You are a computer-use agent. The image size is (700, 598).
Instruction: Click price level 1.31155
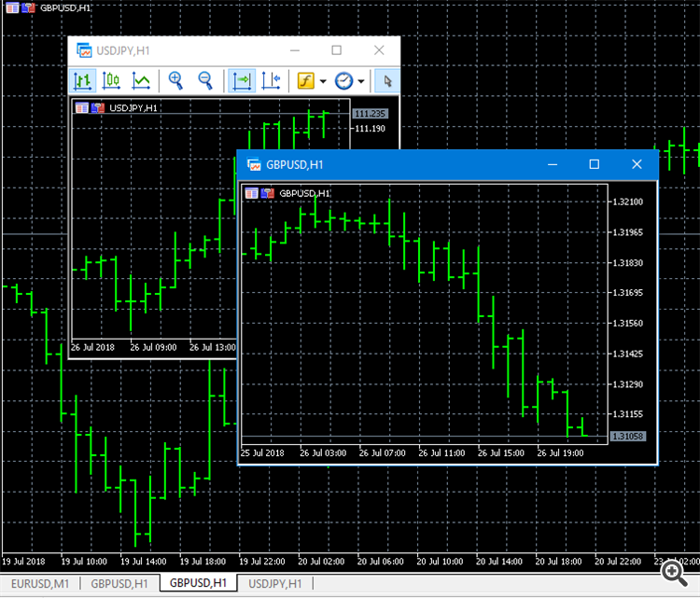[628, 414]
